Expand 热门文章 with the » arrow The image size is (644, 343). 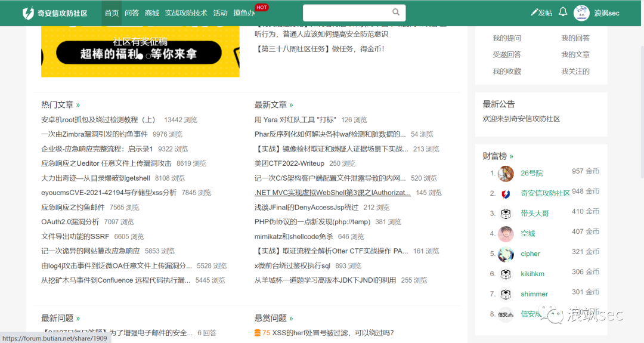coord(78,105)
